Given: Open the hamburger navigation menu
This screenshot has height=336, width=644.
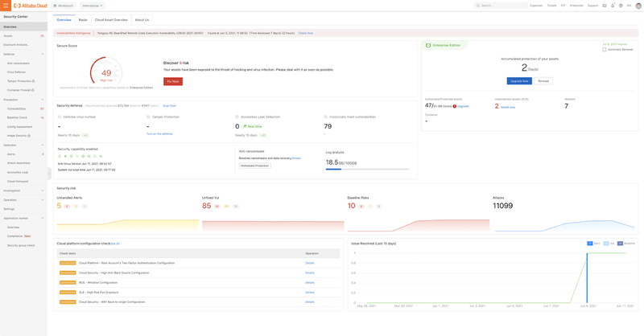Looking at the screenshot, I should click(x=5, y=6).
